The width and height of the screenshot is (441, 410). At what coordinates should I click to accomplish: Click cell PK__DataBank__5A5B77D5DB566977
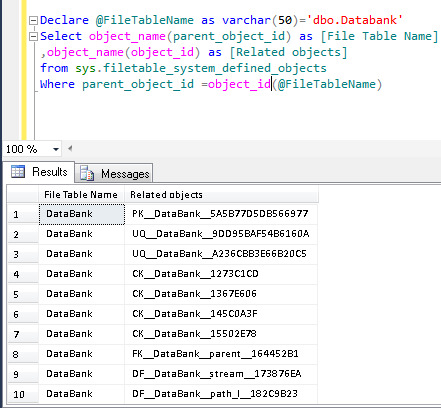click(221, 214)
